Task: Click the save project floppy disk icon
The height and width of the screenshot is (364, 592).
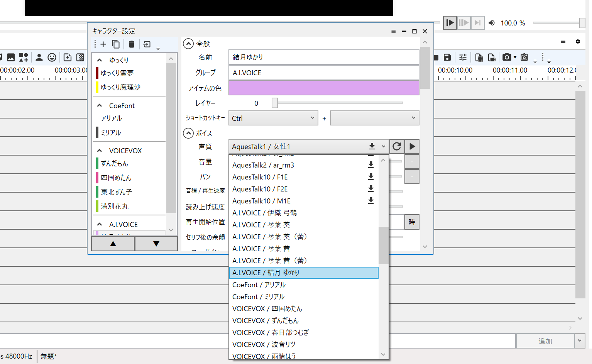Action: [x=447, y=58]
